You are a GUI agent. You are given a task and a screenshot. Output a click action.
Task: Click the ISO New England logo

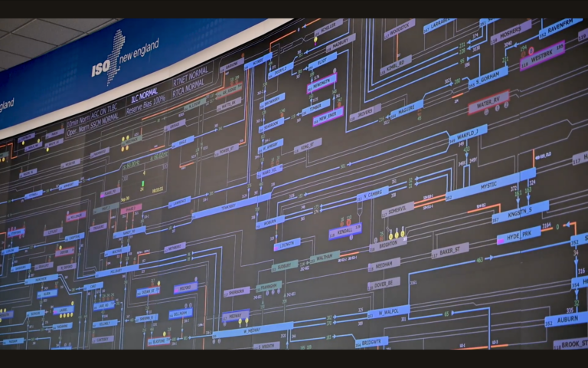pyautogui.click(x=125, y=58)
